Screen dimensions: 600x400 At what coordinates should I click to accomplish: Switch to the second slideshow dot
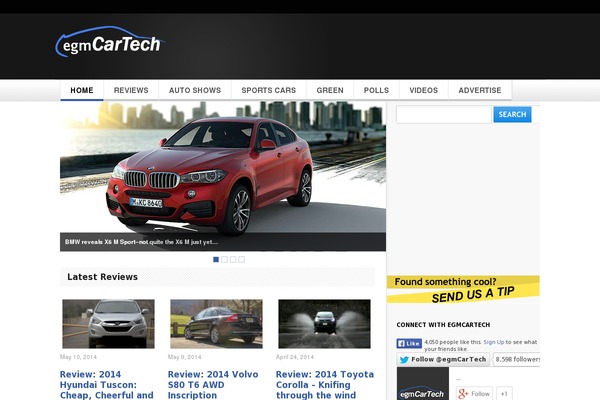click(224, 260)
